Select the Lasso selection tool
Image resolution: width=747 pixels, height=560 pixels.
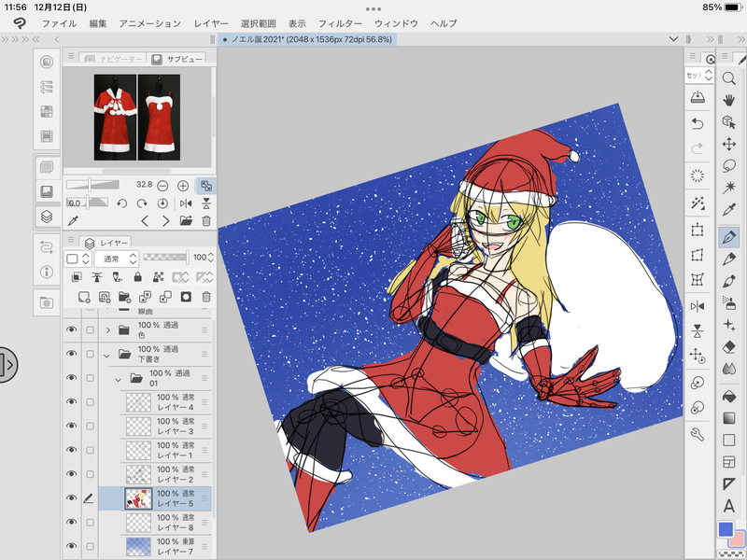pyautogui.click(x=729, y=167)
